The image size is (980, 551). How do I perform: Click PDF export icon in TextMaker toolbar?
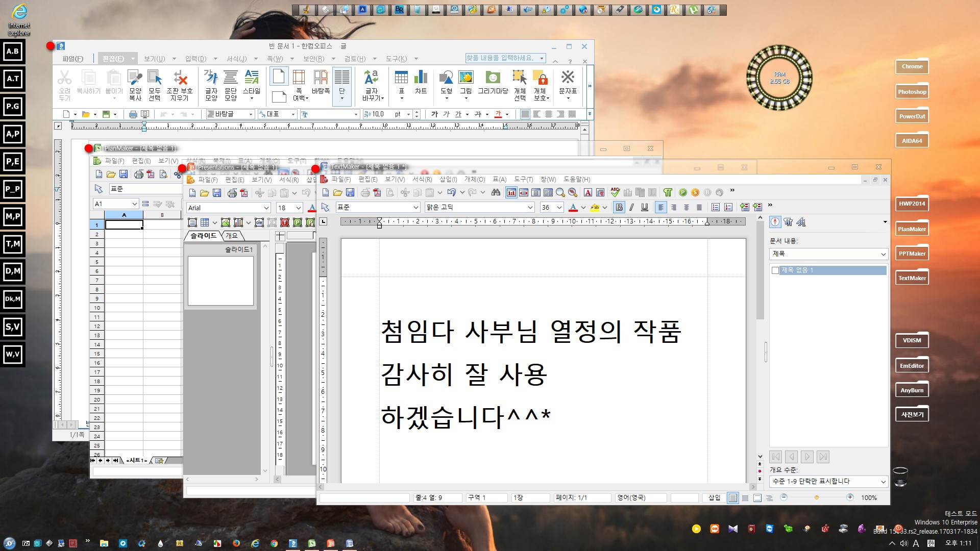pyautogui.click(x=377, y=192)
